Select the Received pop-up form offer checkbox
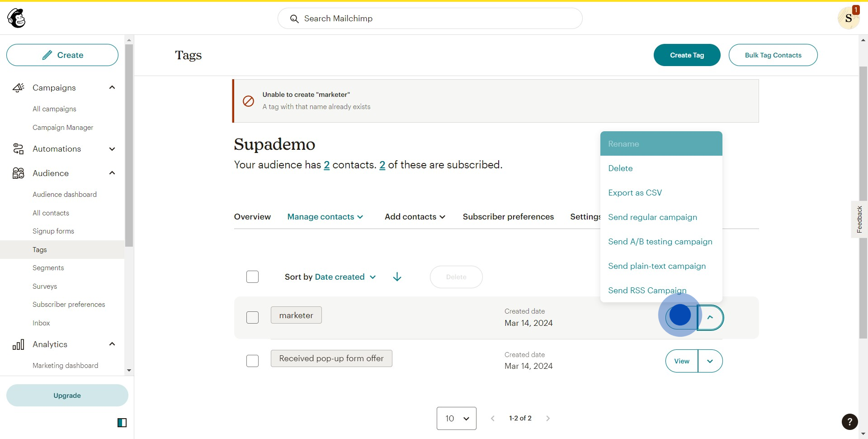The height and width of the screenshot is (439, 868). pyautogui.click(x=252, y=361)
